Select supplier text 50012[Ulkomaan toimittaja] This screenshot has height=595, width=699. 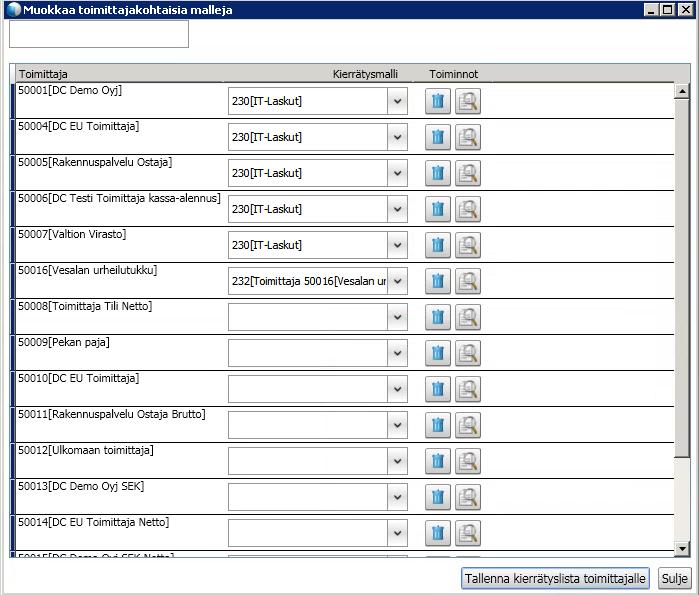pyautogui.click(x=86, y=451)
